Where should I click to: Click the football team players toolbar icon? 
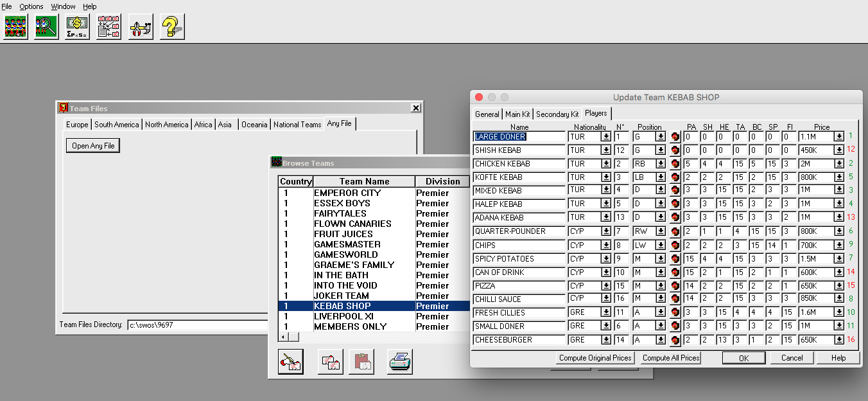[16, 27]
